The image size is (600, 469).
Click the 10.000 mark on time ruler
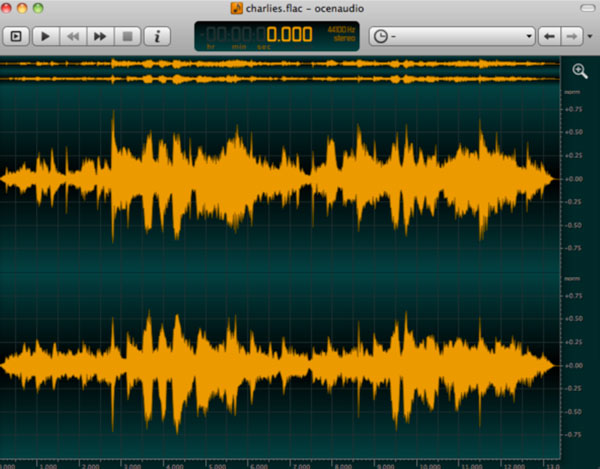(x=431, y=466)
